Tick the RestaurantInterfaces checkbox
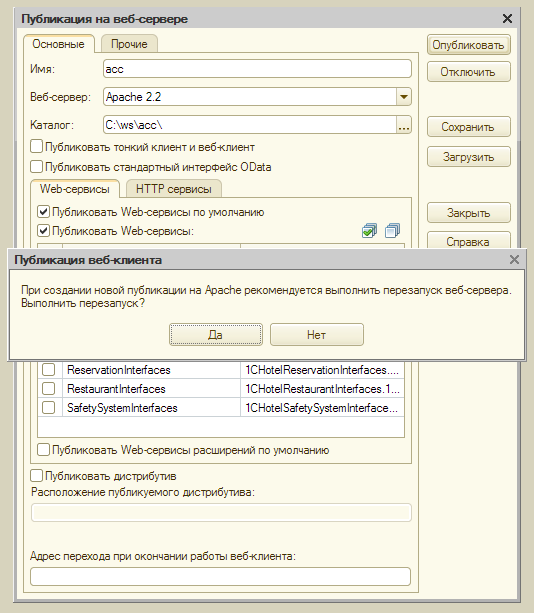 (48, 389)
